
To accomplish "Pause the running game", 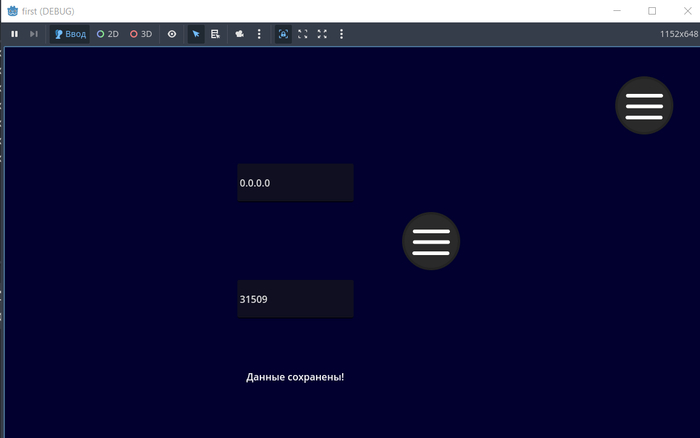I will click(14, 34).
